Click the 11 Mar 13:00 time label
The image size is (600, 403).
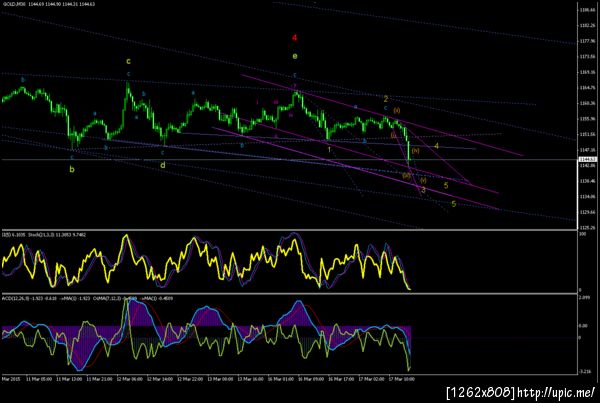[69, 379]
